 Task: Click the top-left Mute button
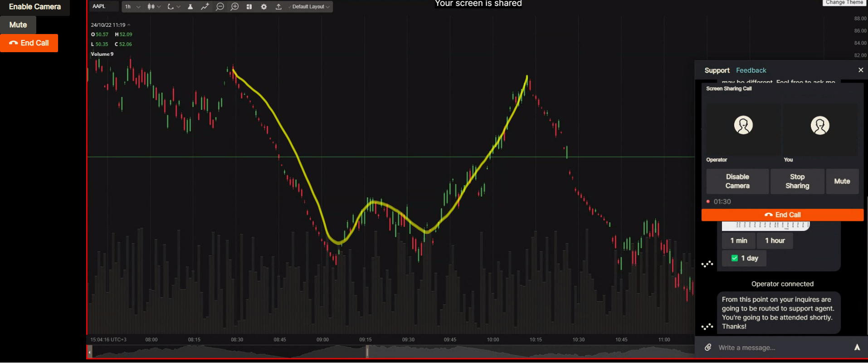pyautogui.click(x=18, y=25)
